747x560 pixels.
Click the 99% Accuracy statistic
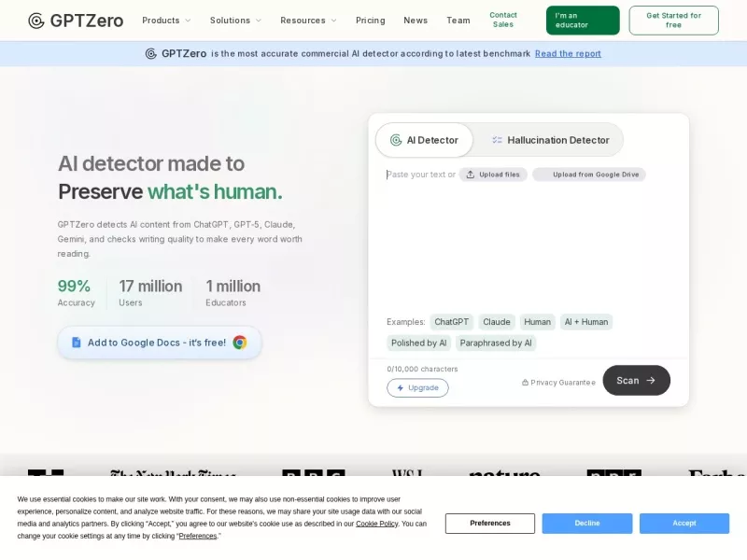click(77, 293)
